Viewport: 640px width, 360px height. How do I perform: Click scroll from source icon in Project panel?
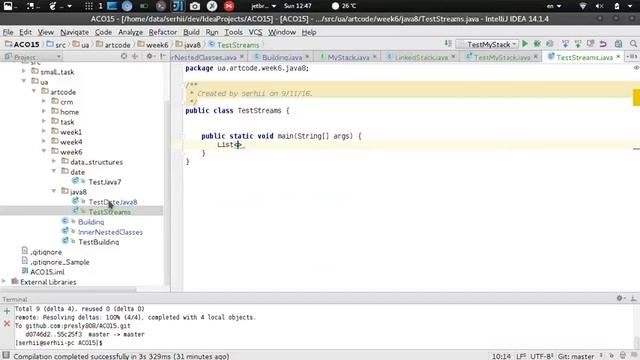[124, 56]
